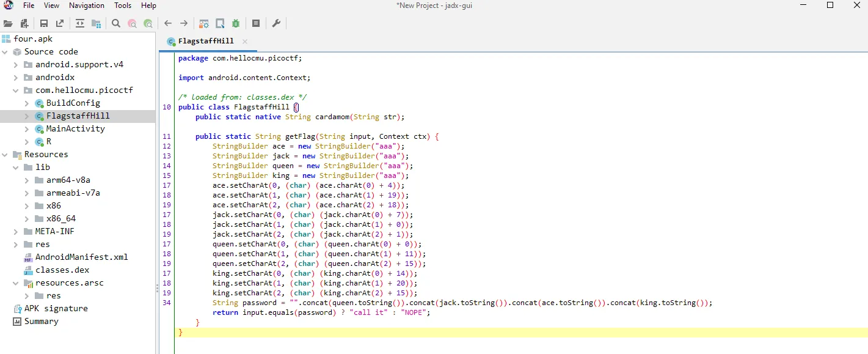Click the Quark engine toolbar icon
868x354 pixels.
[x=220, y=23]
